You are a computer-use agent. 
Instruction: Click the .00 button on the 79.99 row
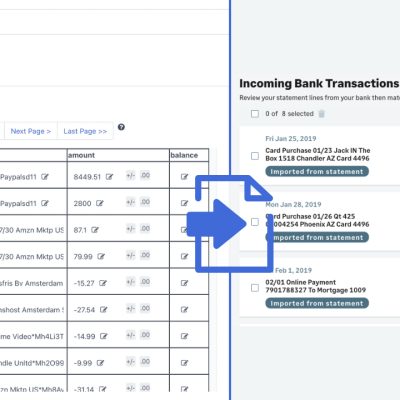(145, 255)
